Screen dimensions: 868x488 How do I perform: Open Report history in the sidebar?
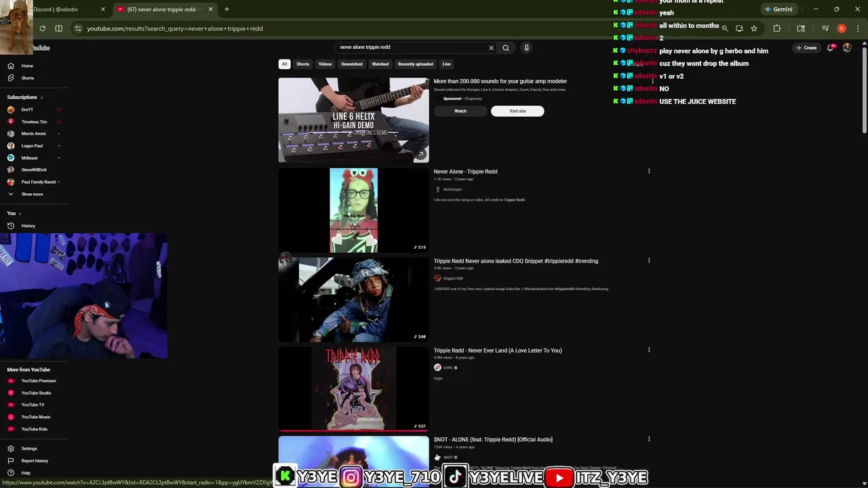click(34, 461)
